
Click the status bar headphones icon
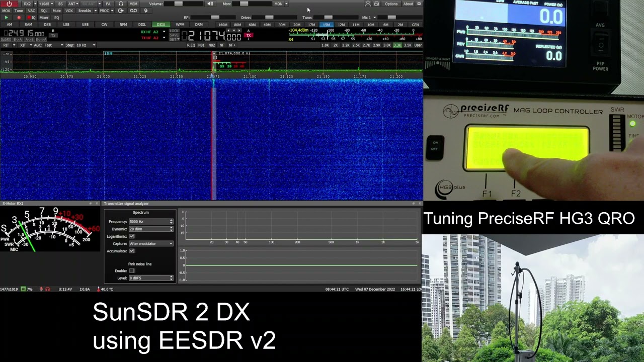pyautogui.click(x=47, y=289)
